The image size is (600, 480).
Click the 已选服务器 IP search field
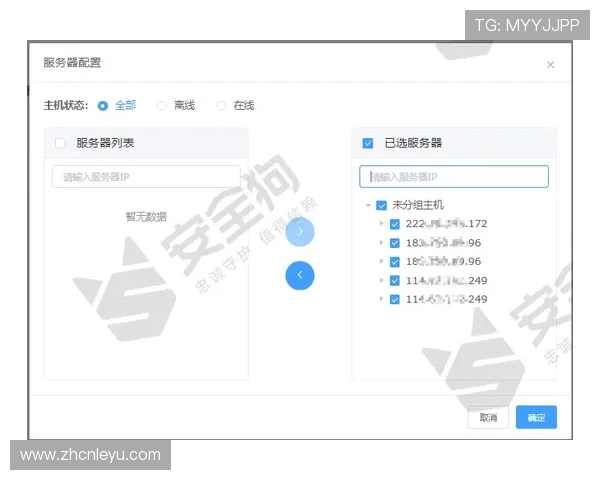coord(454,176)
